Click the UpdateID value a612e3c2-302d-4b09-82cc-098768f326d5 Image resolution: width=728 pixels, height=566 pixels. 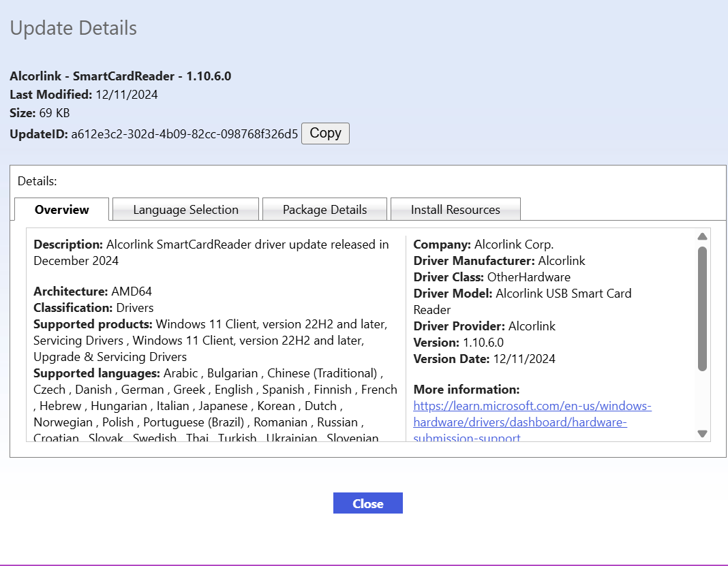coord(184,134)
